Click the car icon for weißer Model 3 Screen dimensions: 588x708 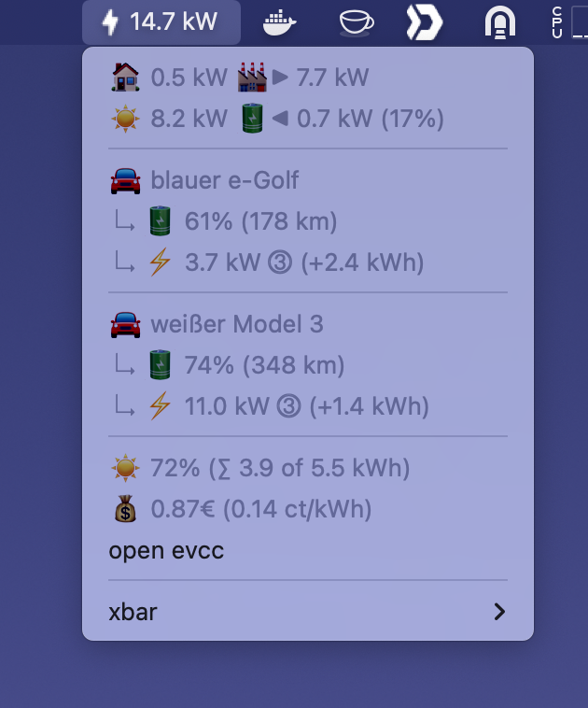(125, 325)
